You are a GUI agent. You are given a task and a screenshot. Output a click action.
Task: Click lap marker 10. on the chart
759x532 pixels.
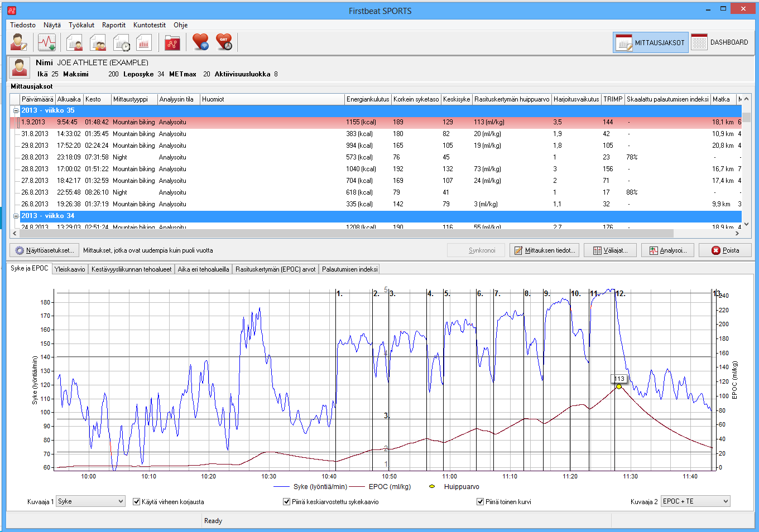click(576, 293)
